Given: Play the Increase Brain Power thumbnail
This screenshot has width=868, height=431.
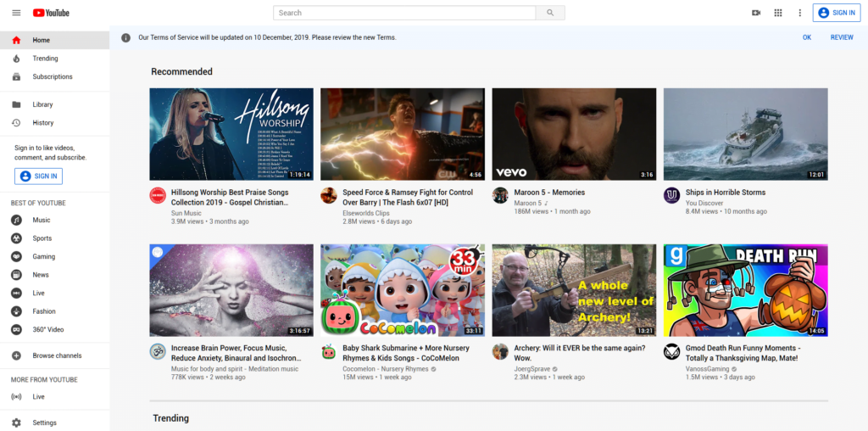Looking at the screenshot, I should tap(231, 290).
